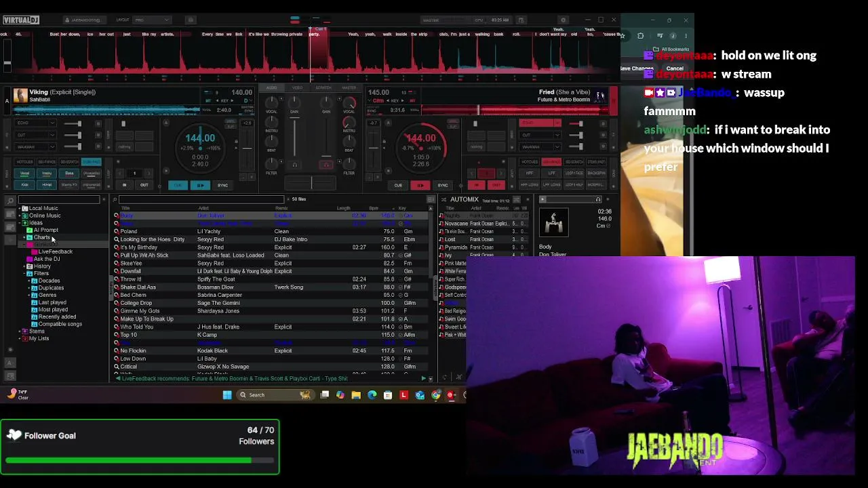Screen dimensions: 868x488
Task: Click the left channel volume fader
Action: (294, 136)
